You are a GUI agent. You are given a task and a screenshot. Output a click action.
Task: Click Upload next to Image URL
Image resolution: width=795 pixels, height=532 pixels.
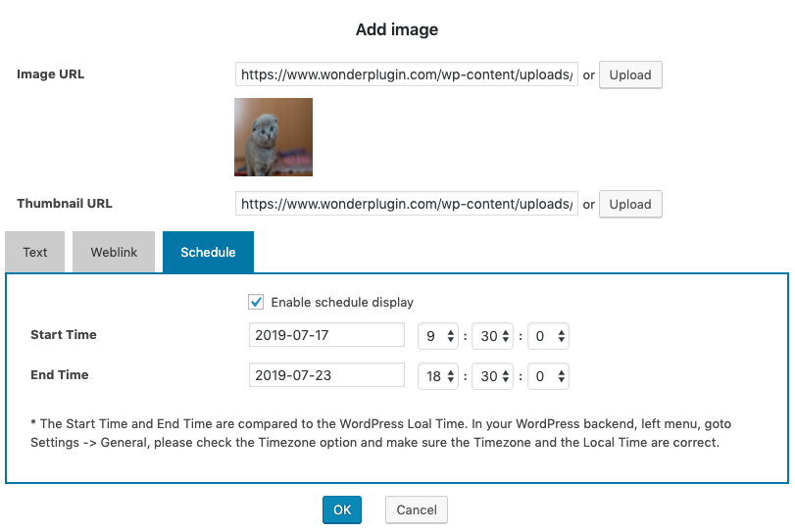pyautogui.click(x=630, y=74)
